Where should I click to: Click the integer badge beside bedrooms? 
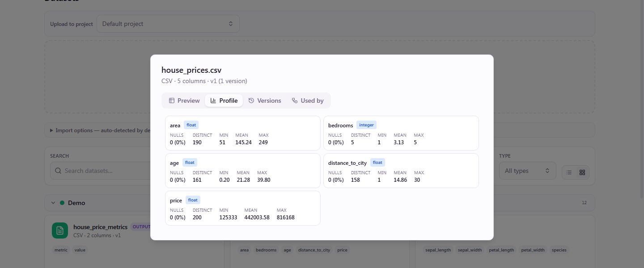pos(366,125)
